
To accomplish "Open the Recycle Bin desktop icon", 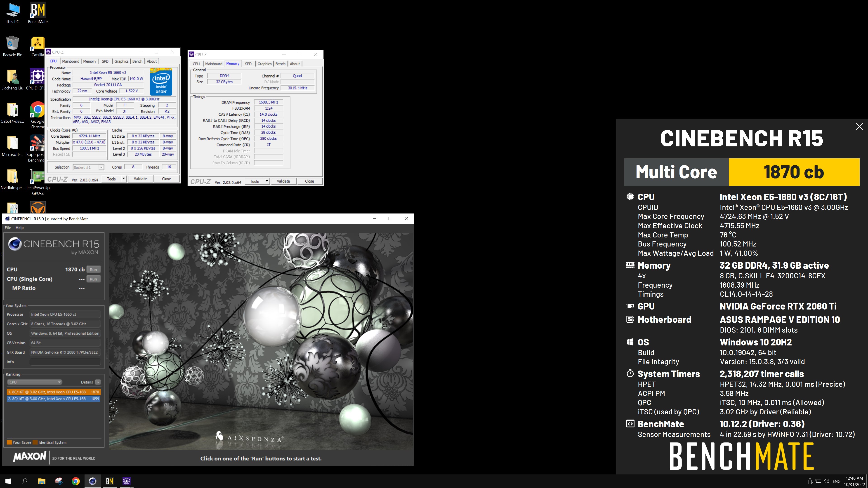I will point(12,47).
